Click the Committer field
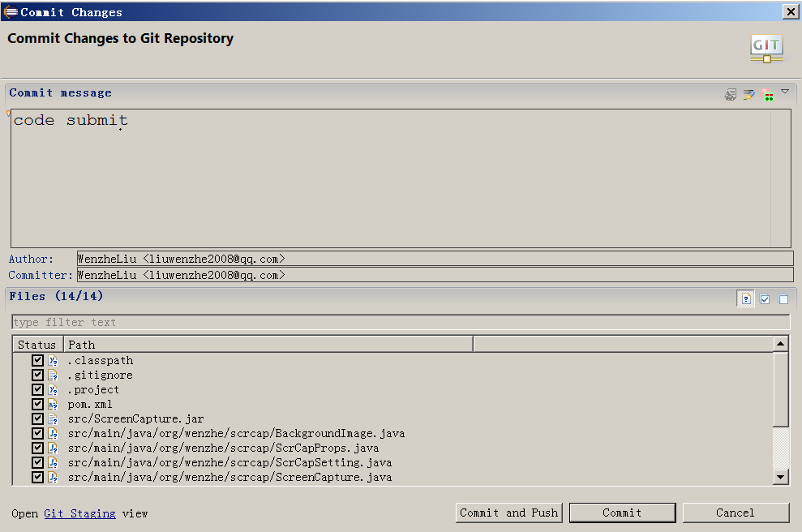 [435, 275]
